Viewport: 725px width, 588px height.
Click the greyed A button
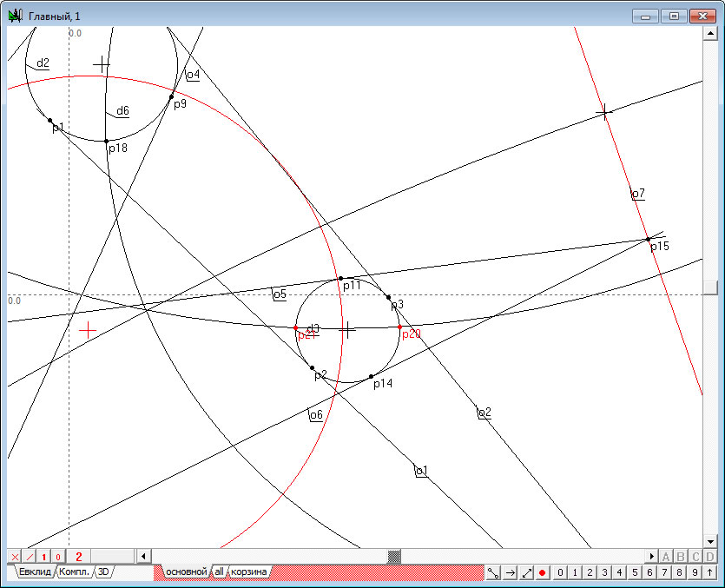click(666, 557)
